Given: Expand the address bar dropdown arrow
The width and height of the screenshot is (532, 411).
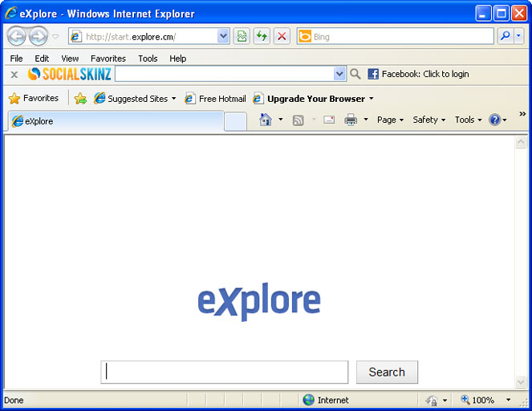Looking at the screenshot, I should [223, 36].
